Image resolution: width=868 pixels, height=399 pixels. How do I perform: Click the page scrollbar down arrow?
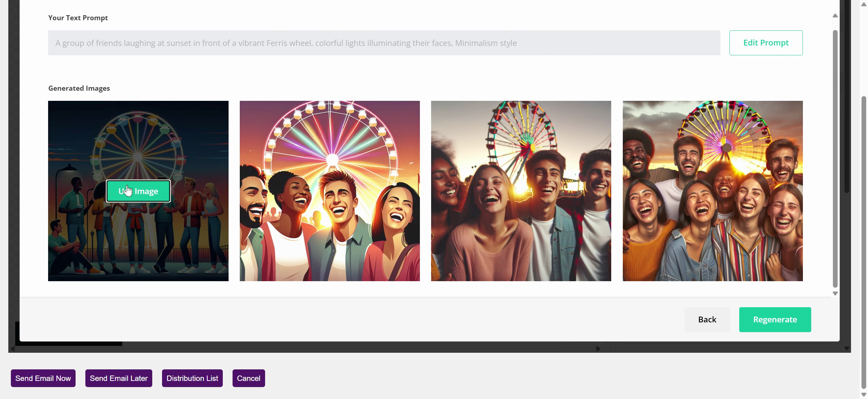point(864,395)
